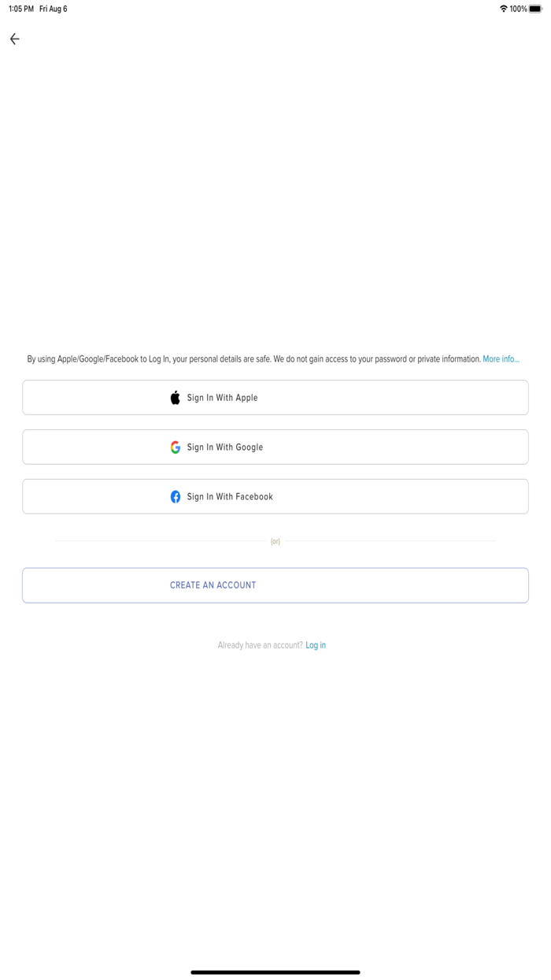The width and height of the screenshot is (551, 980).
Task: Click the Facebook logo icon
Action: [x=176, y=497]
